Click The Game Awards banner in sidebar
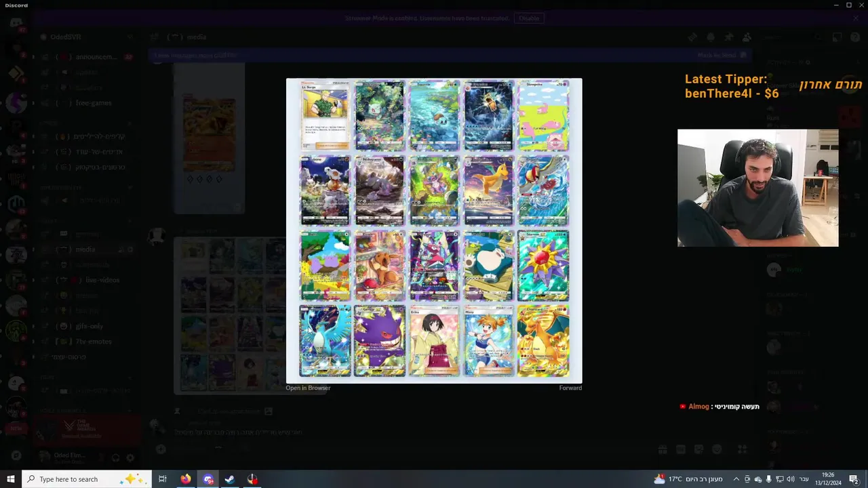868x488 pixels. point(88,430)
